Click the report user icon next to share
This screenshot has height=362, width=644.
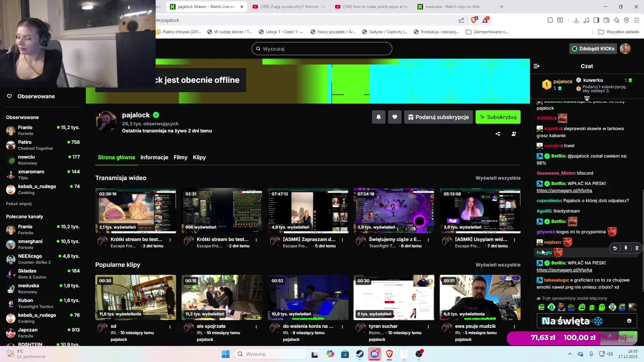(514, 134)
